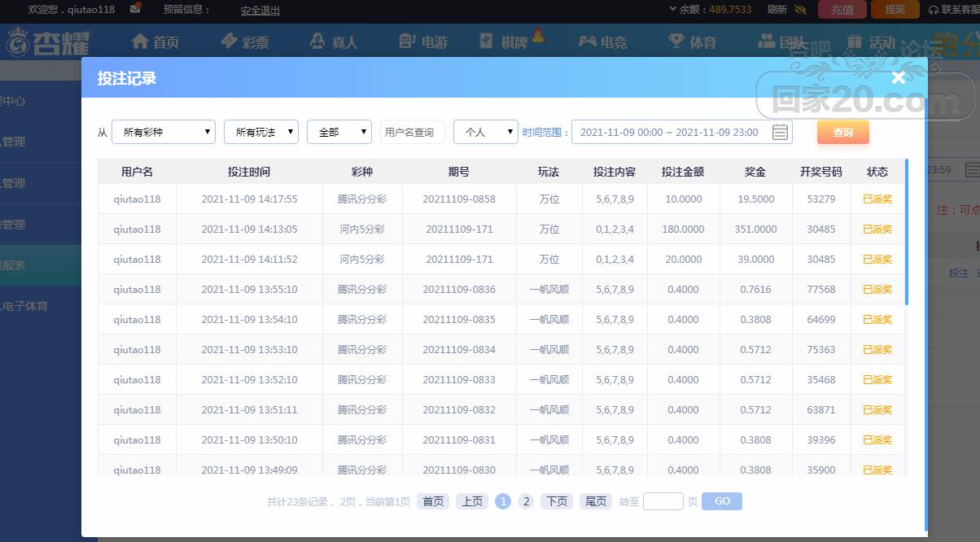Open the 全部 status dropdown
The width and height of the screenshot is (980, 542).
[x=339, y=132]
